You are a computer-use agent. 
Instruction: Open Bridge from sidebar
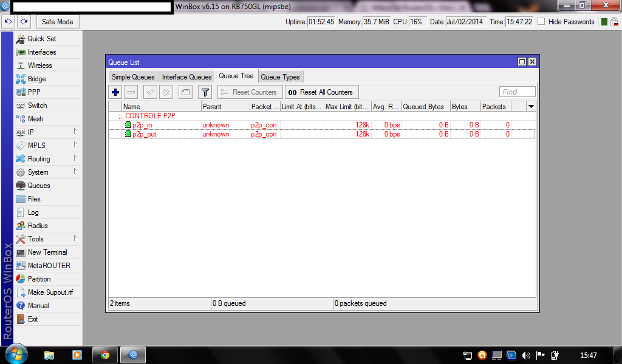[x=48, y=79]
